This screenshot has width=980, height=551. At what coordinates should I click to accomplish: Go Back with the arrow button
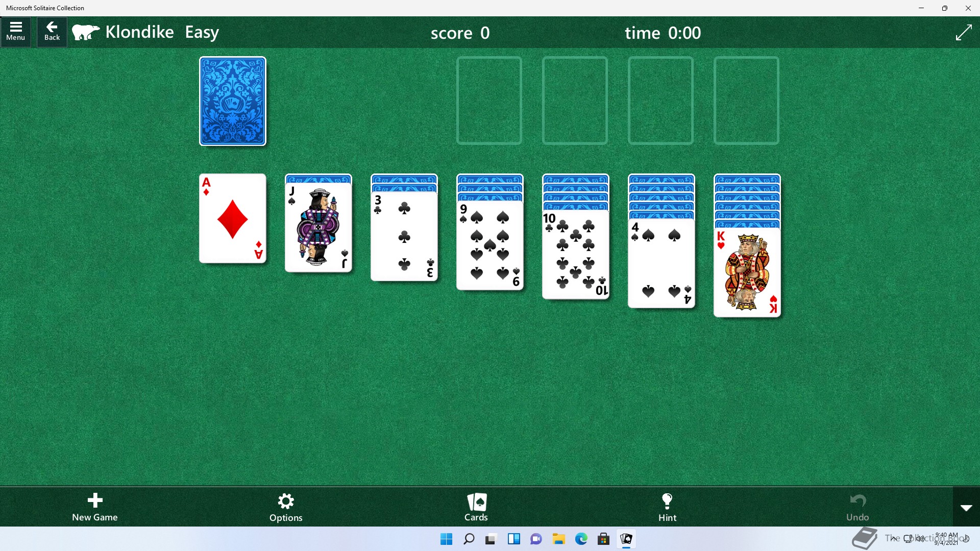52,32
